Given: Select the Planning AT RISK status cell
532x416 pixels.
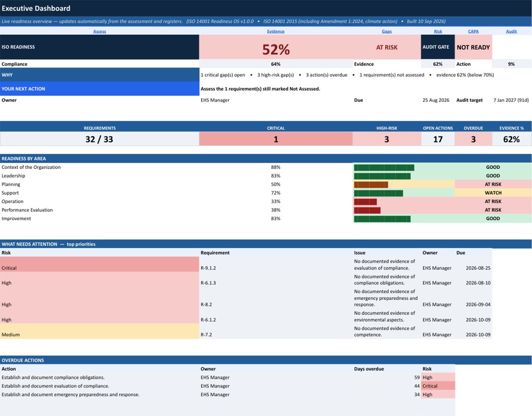Looking at the screenshot, I should (493, 184).
